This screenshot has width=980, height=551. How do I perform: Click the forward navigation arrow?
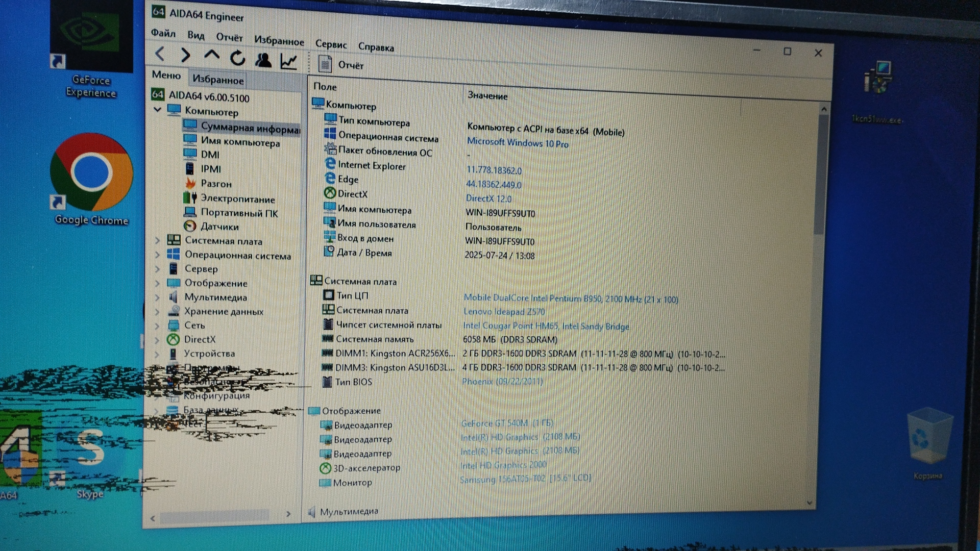coord(186,55)
